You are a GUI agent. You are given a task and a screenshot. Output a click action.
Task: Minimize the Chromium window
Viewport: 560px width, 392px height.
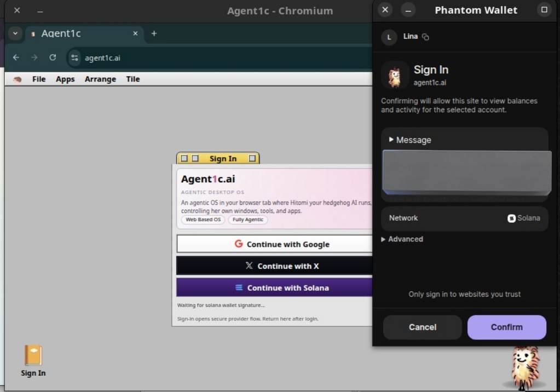[40, 11]
